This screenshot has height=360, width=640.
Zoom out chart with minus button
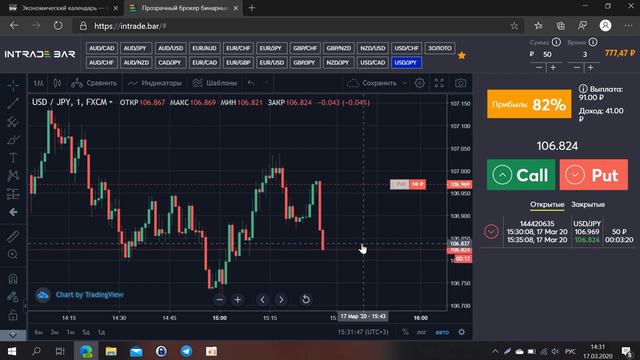click(220, 300)
